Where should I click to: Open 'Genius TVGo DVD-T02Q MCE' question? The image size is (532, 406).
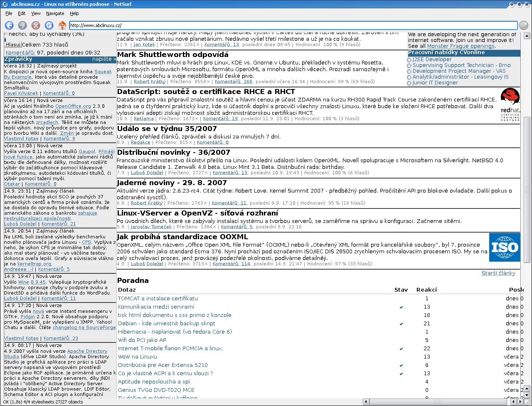(x=156, y=390)
